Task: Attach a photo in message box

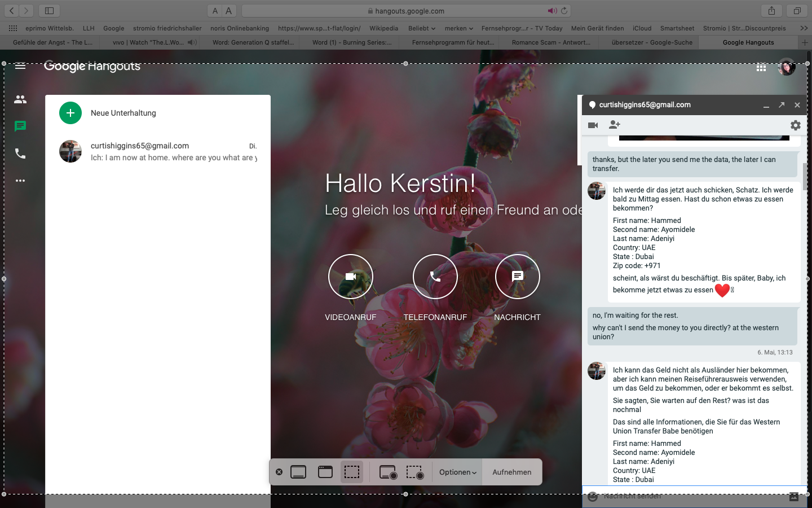Action: pos(794,497)
